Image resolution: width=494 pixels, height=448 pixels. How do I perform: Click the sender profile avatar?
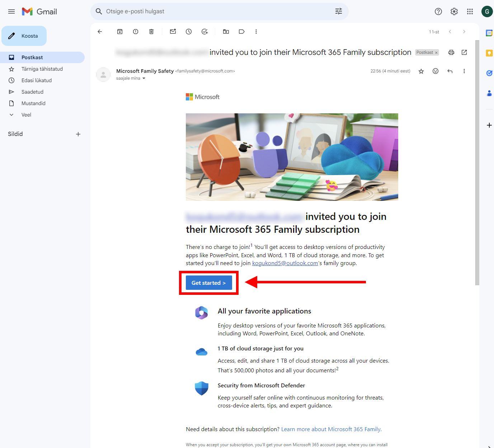(103, 75)
